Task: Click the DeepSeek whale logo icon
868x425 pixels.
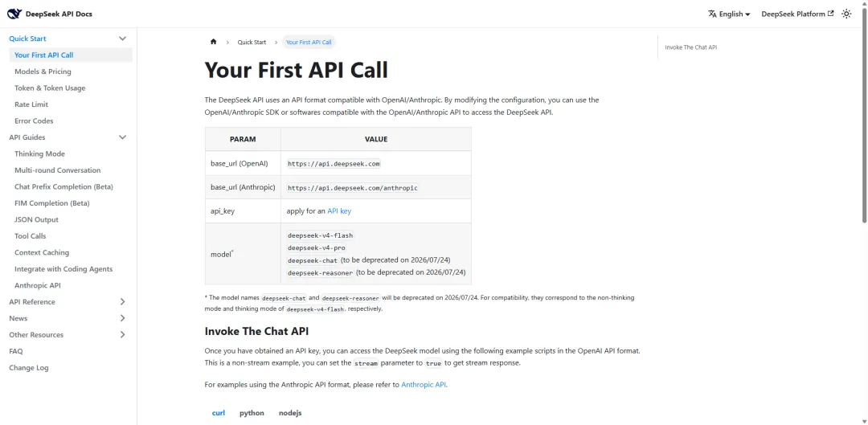Action: pyautogui.click(x=15, y=14)
